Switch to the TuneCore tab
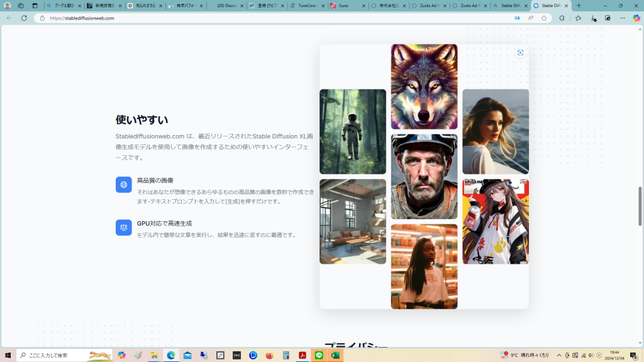644x362 pixels. point(306,6)
